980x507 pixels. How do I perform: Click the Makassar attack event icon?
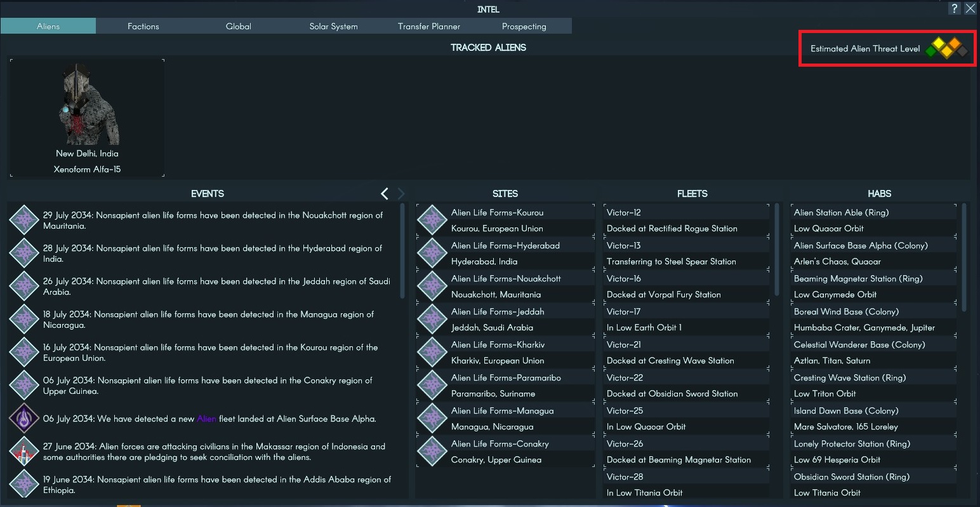point(24,452)
